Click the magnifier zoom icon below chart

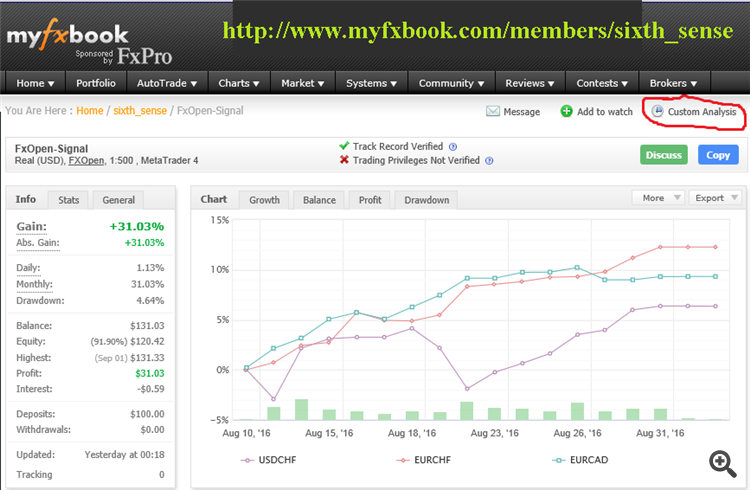click(x=723, y=463)
